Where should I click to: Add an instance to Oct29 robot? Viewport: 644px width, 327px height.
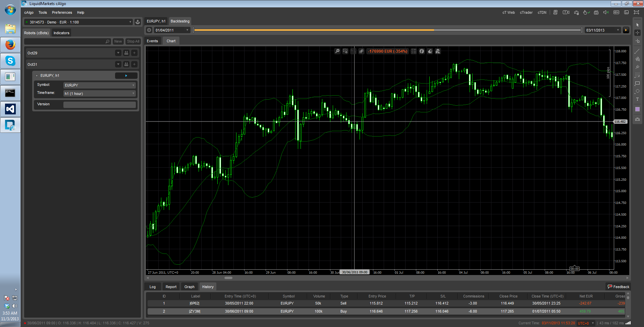tap(134, 53)
